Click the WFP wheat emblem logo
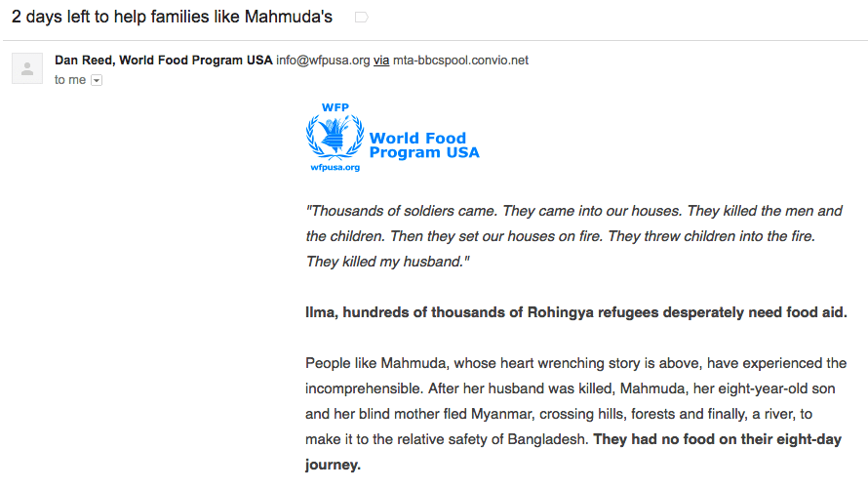 click(x=334, y=138)
